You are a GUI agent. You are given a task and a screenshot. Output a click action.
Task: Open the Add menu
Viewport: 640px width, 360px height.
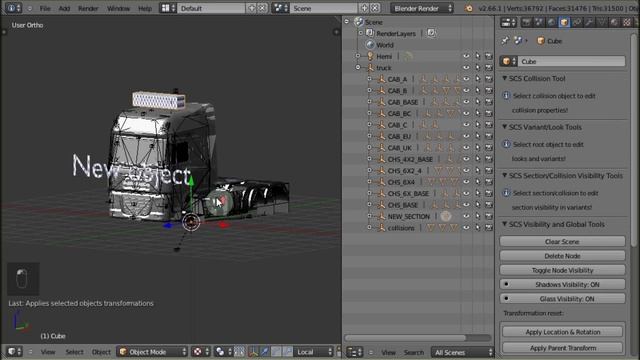(64, 8)
